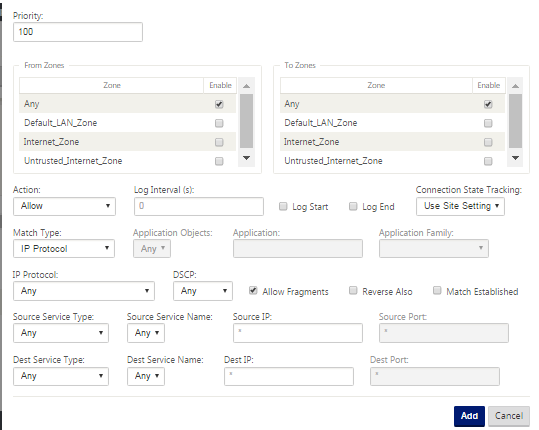Open the Action dropdown set to Allow

64,206
